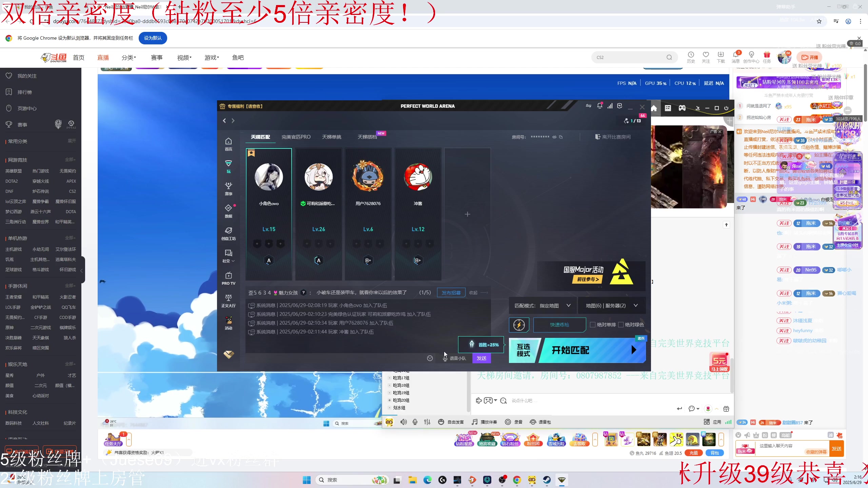Switch to the 天梯单挑 tab
This screenshot has width=868, height=488.
pyautogui.click(x=332, y=137)
